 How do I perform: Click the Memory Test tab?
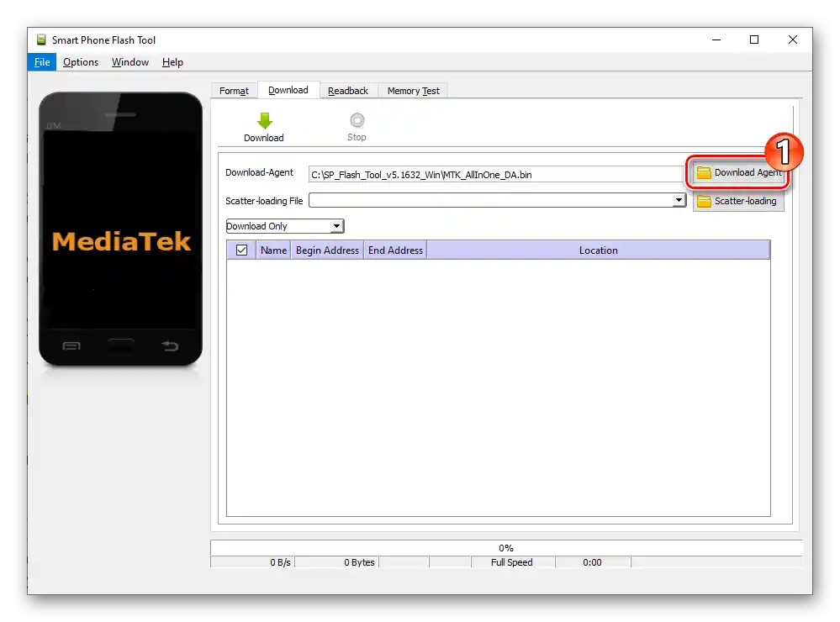click(413, 90)
